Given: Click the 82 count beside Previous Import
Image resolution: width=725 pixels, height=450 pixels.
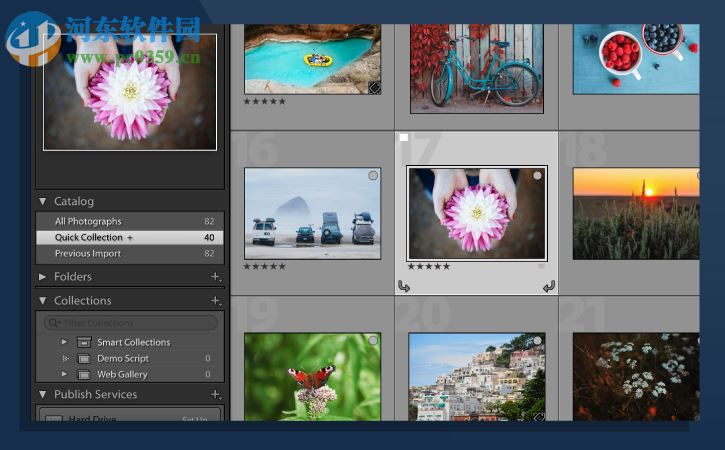Looking at the screenshot, I should tap(209, 253).
